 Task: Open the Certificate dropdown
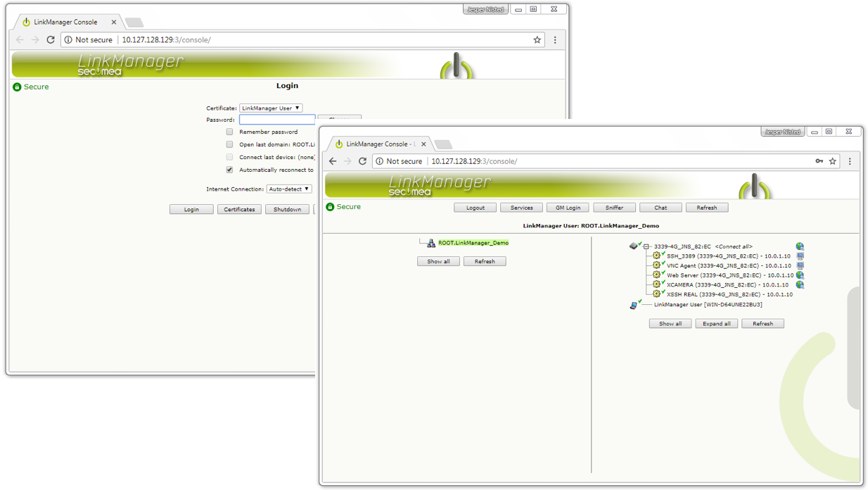[271, 108]
